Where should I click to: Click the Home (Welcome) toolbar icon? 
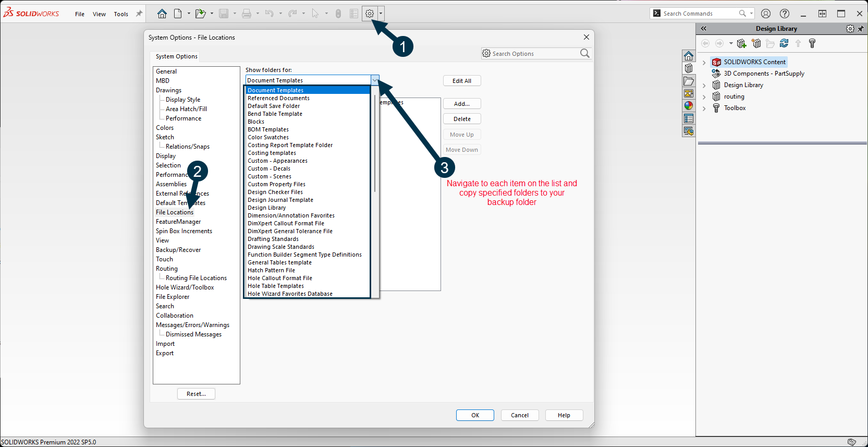pos(162,14)
